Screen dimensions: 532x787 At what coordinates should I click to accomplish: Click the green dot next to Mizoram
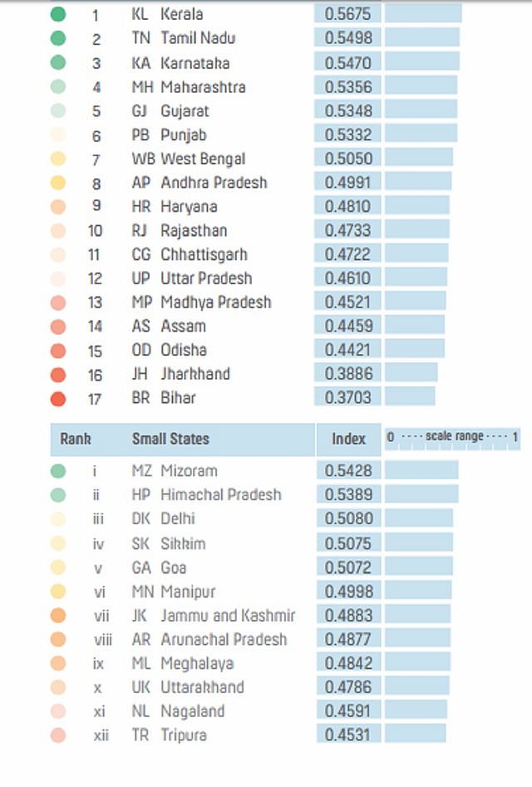pos(57,471)
